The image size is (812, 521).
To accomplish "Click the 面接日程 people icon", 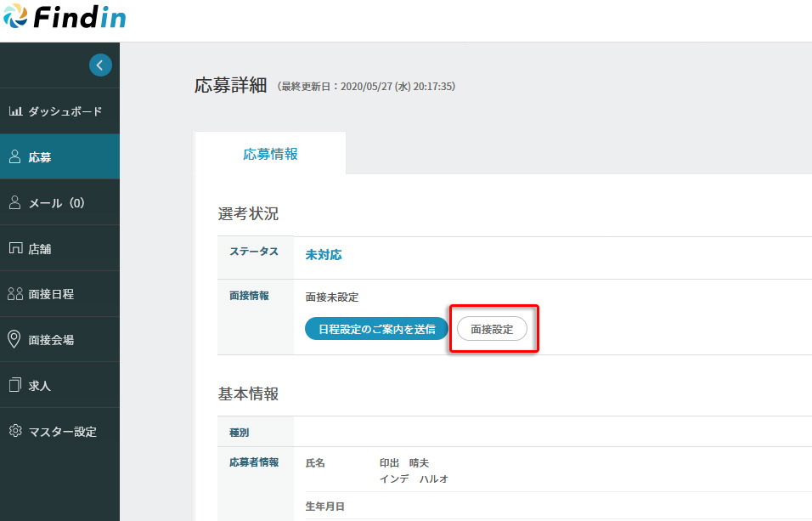I will click(x=14, y=294).
